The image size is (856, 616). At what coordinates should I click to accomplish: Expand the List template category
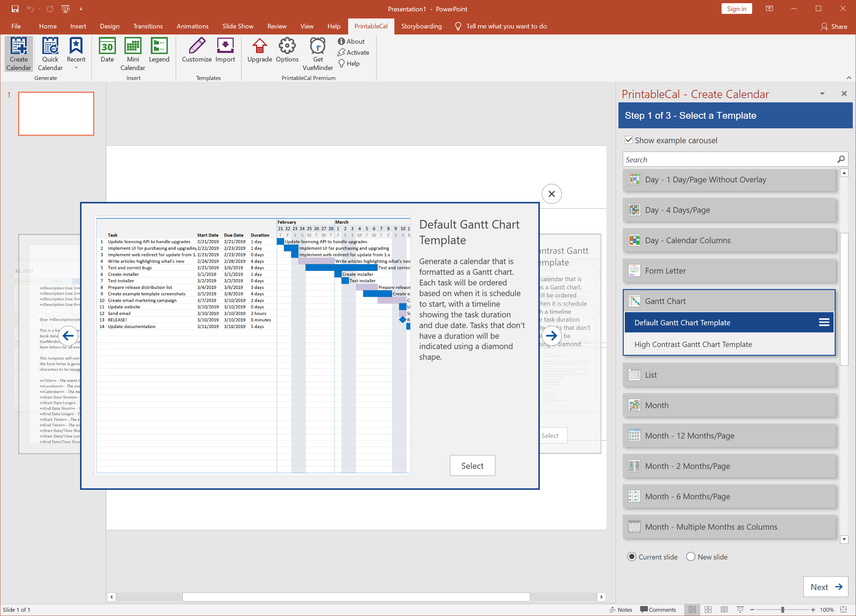pyautogui.click(x=729, y=375)
